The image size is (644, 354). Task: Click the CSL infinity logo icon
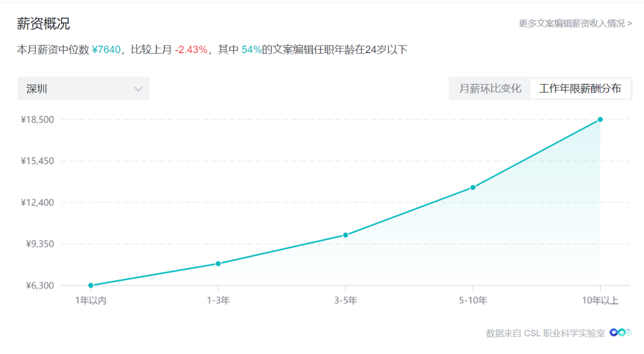620,333
